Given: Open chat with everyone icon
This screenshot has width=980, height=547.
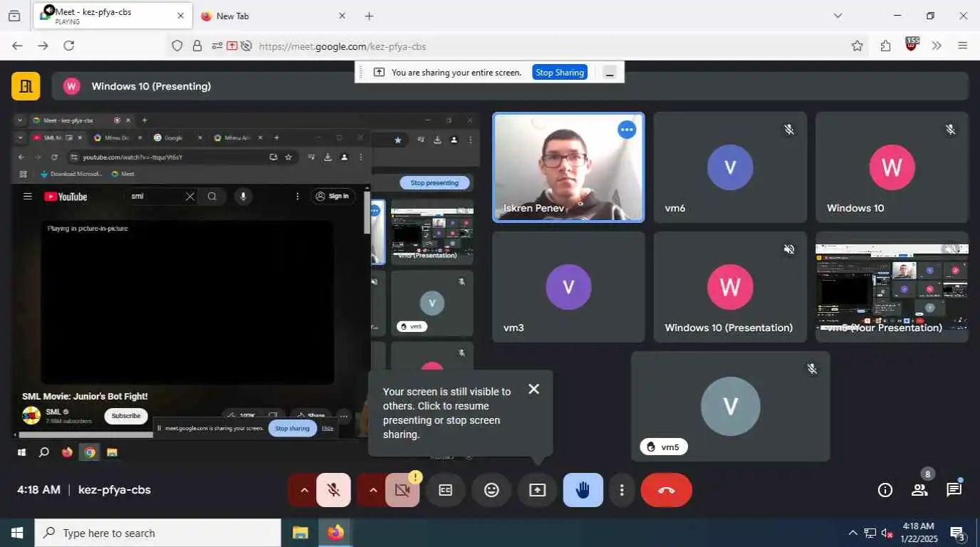Looking at the screenshot, I should [x=954, y=490].
